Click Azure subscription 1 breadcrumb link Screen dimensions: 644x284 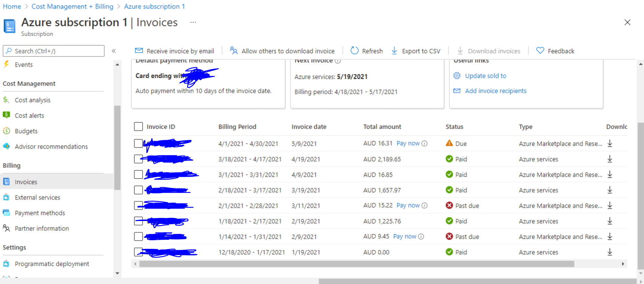[154, 6]
